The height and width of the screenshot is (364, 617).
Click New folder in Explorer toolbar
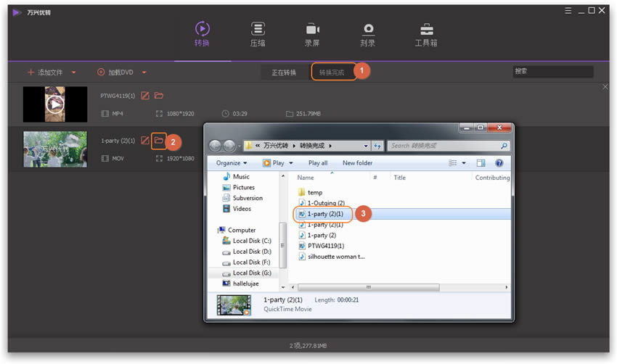click(x=357, y=163)
